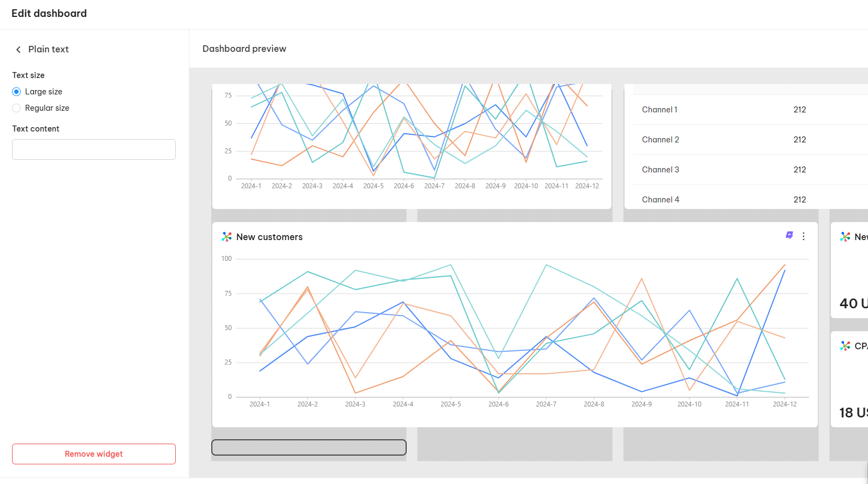Click the Remove widget button
Image resolution: width=868 pixels, height=484 pixels.
click(x=94, y=454)
